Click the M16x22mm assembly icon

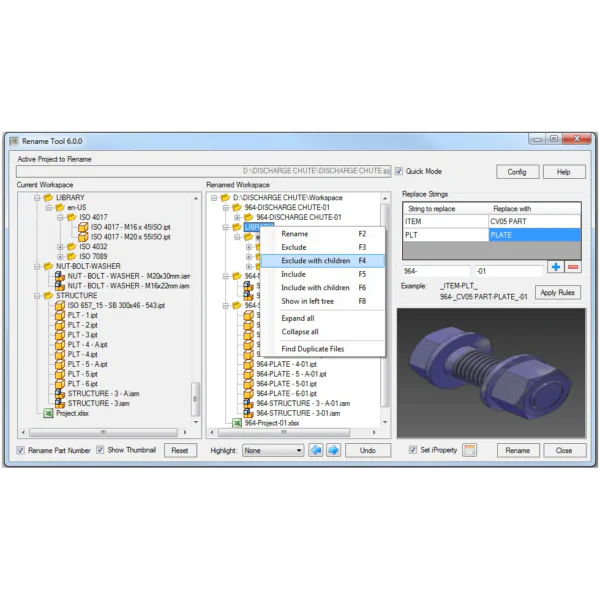tap(60, 286)
